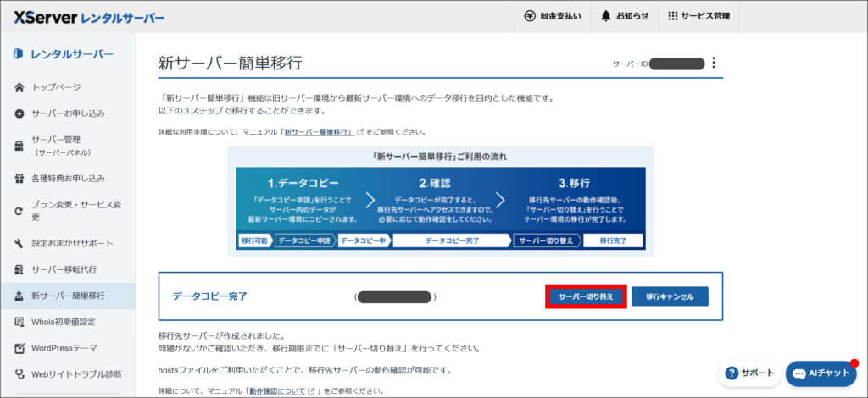The width and height of the screenshot is (868, 398).
Task: Click the icon beside Whois初期値設定
Action: click(x=19, y=322)
